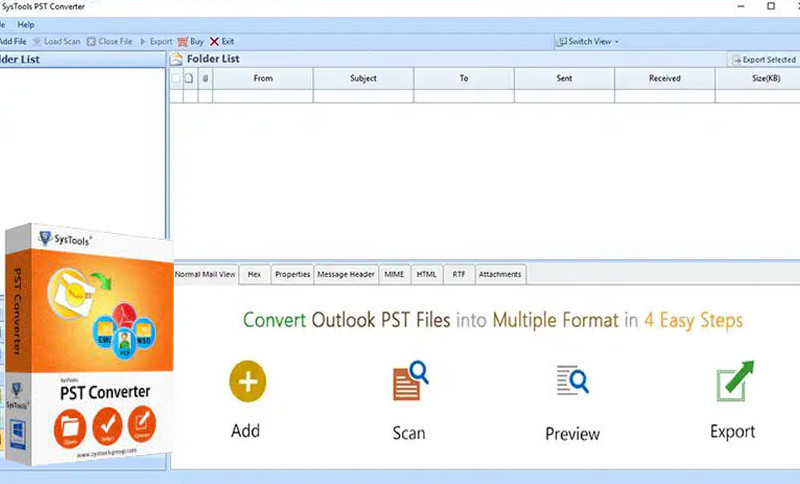This screenshot has width=800, height=484.
Task: Click the Folder List envelope icon
Action: (x=176, y=59)
